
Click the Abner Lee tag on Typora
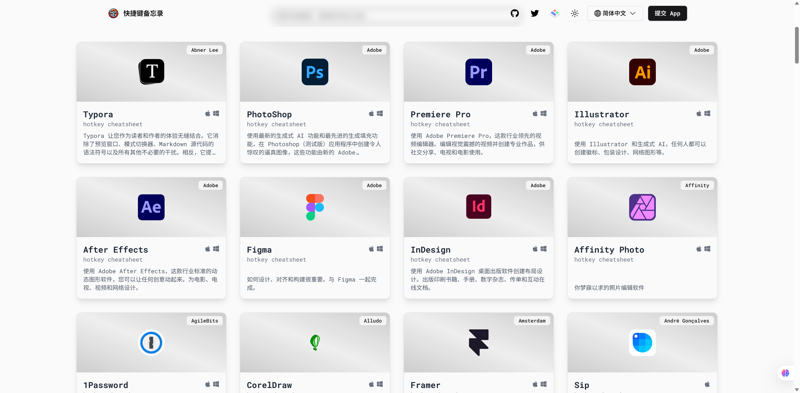click(x=205, y=50)
